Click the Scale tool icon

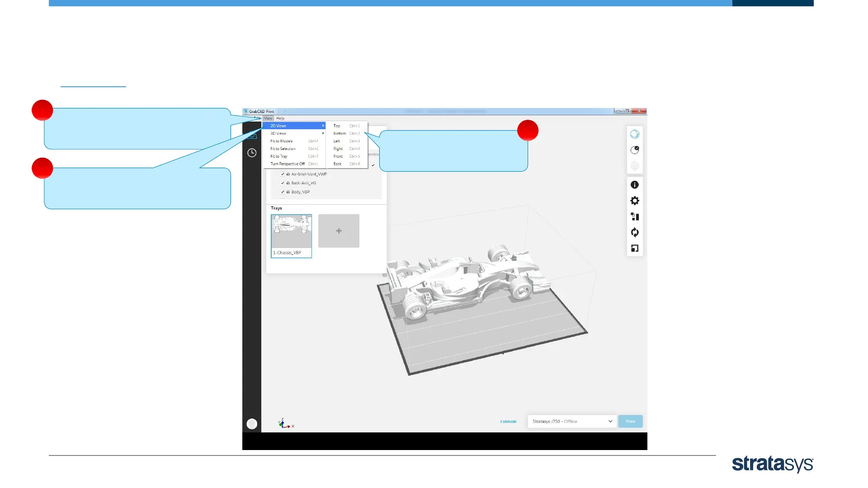tap(635, 248)
